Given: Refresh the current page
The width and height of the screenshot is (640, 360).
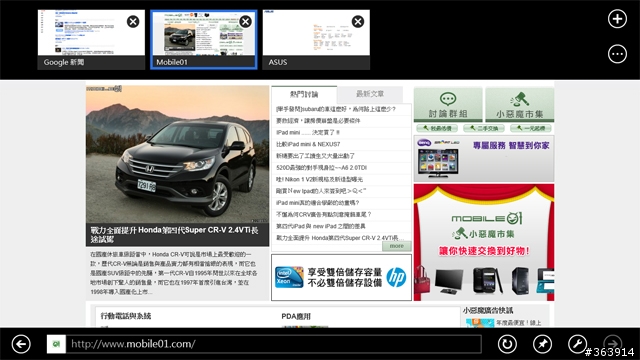Looking at the screenshot, I should pos(507,344).
